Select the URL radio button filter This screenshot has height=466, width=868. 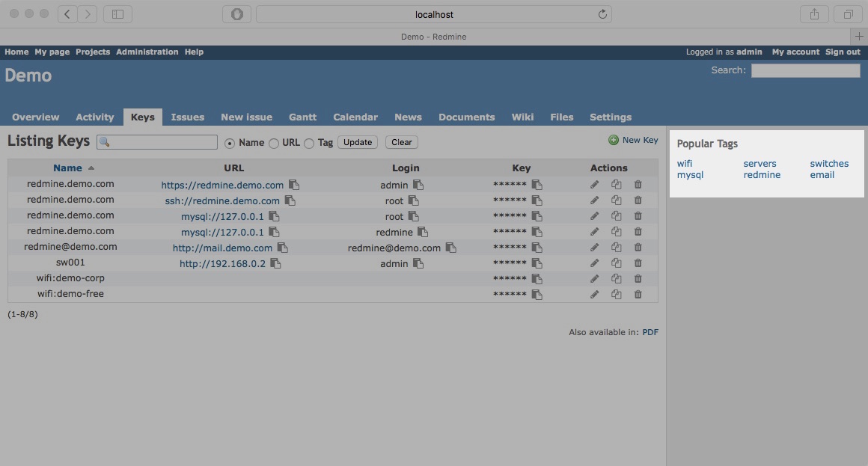point(274,143)
